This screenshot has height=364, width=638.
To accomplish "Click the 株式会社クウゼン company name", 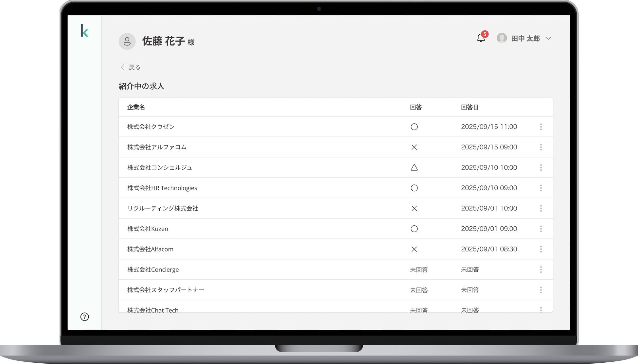I will [x=151, y=127].
